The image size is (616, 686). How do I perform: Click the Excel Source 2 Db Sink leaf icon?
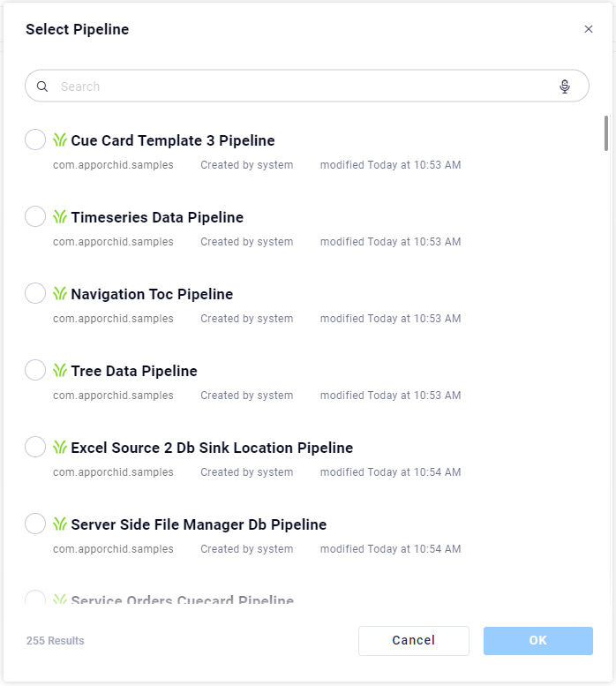point(60,448)
